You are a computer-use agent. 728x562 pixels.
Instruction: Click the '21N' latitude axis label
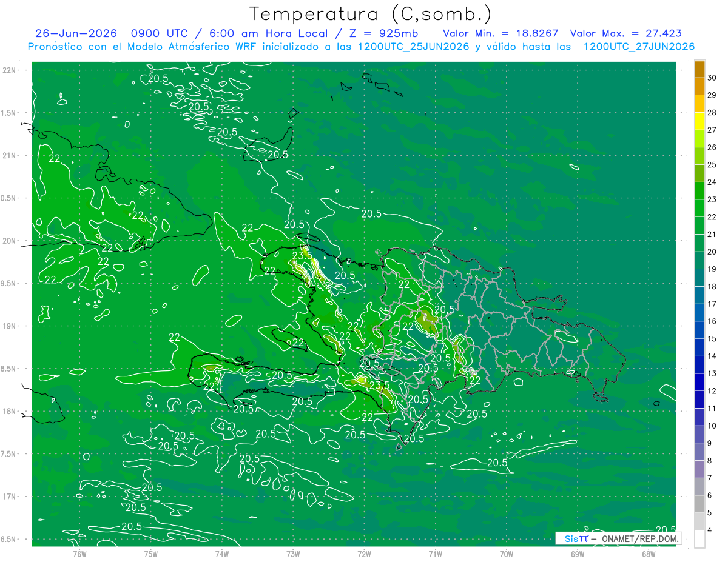tap(10, 155)
